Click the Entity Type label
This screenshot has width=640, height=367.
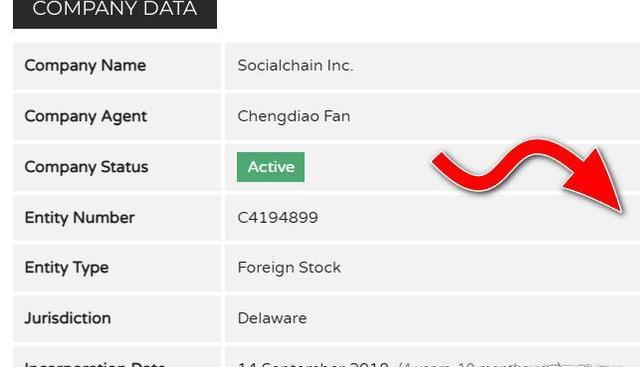(67, 268)
